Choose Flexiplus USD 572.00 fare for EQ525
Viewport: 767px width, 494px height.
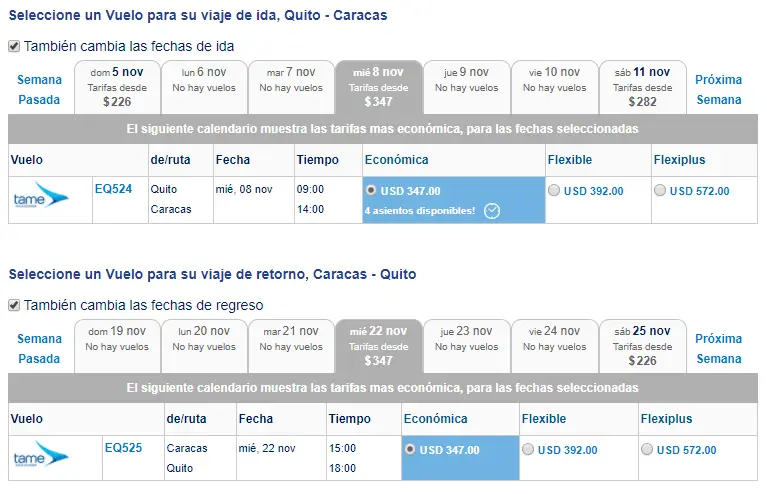[647, 450]
